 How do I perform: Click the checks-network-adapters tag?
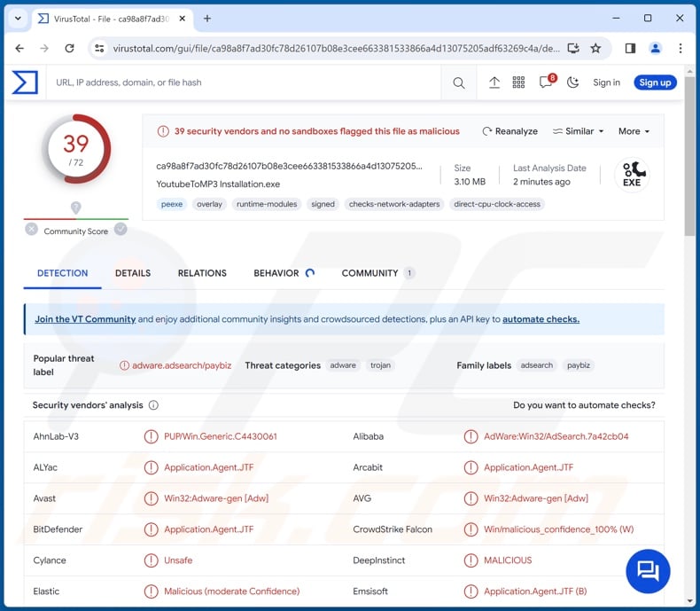click(x=394, y=204)
